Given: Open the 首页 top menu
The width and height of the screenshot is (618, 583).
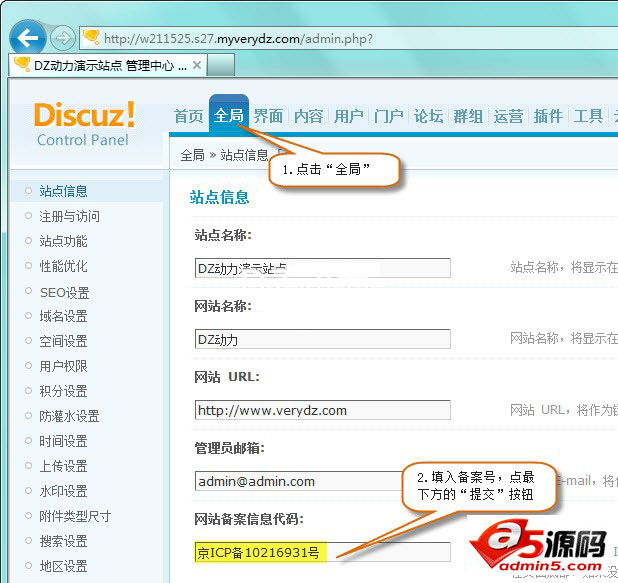Looking at the screenshot, I should pyautogui.click(x=188, y=116).
